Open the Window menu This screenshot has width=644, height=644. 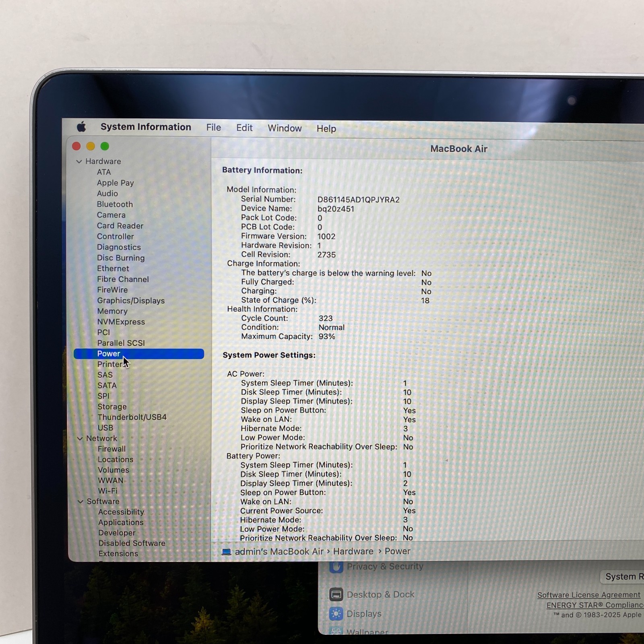pyautogui.click(x=285, y=128)
